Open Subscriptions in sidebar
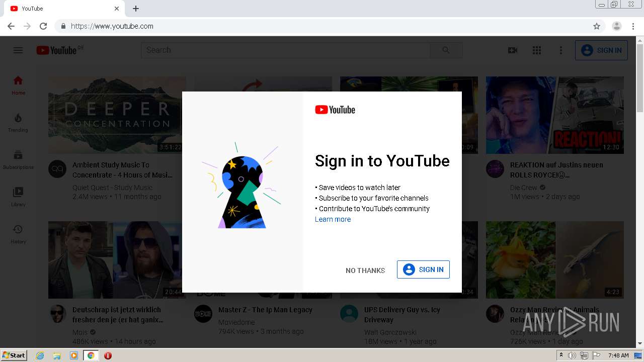644x362 pixels. (18, 159)
